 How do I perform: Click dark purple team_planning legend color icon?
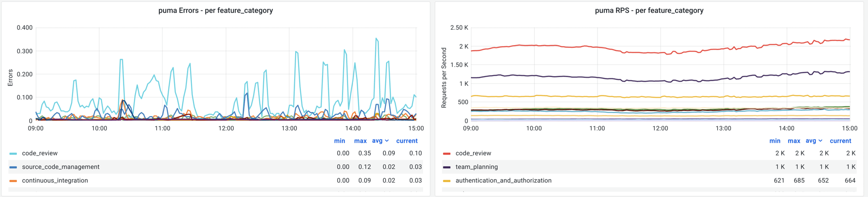point(446,167)
